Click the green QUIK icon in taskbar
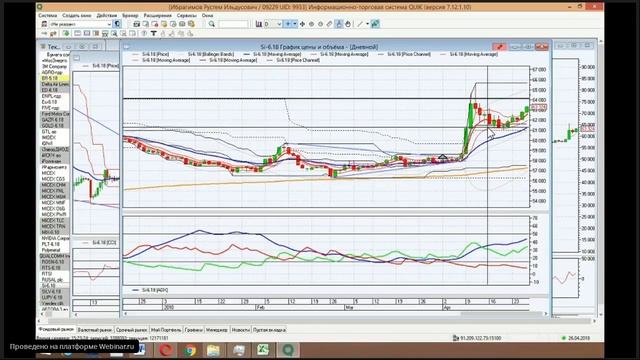 288,350
